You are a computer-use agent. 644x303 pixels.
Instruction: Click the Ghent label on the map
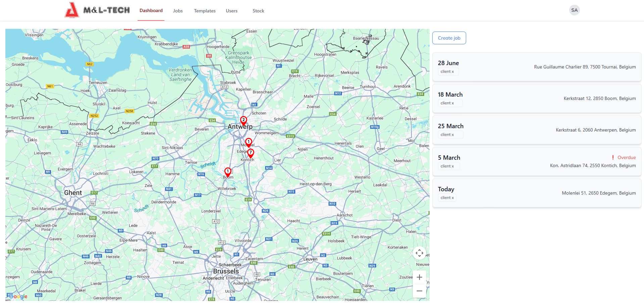coord(73,193)
